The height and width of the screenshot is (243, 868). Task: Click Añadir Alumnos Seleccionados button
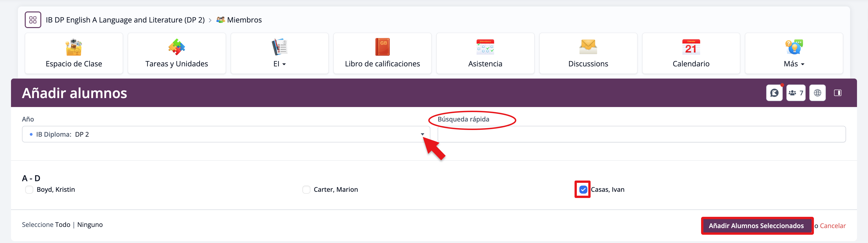(756, 226)
